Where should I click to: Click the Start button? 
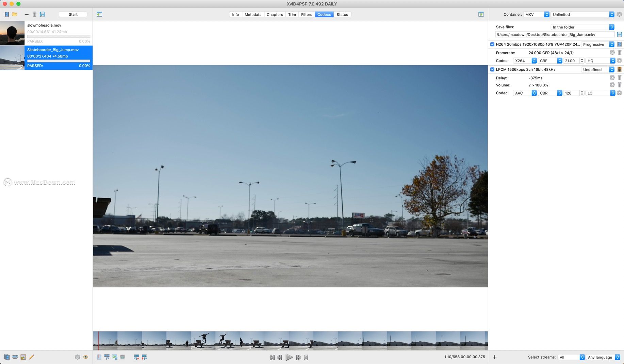click(73, 14)
